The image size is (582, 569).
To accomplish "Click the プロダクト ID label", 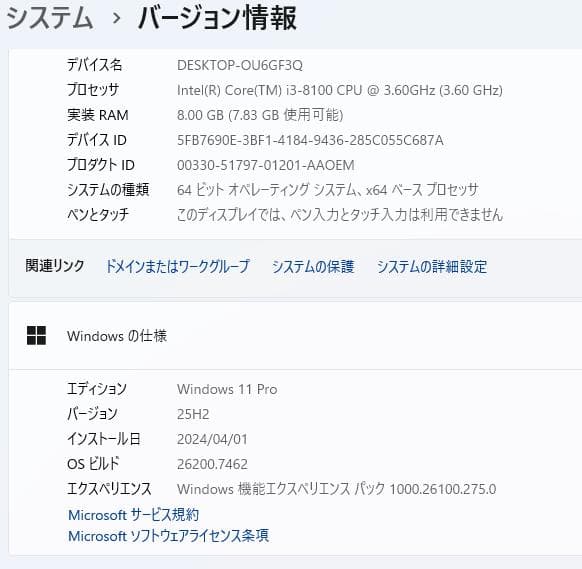I will point(101,165).
